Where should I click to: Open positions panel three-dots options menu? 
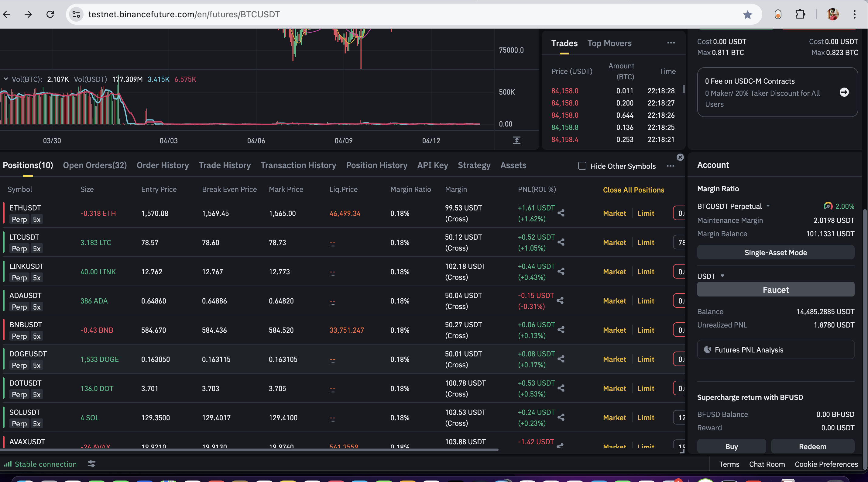[670, 166]
